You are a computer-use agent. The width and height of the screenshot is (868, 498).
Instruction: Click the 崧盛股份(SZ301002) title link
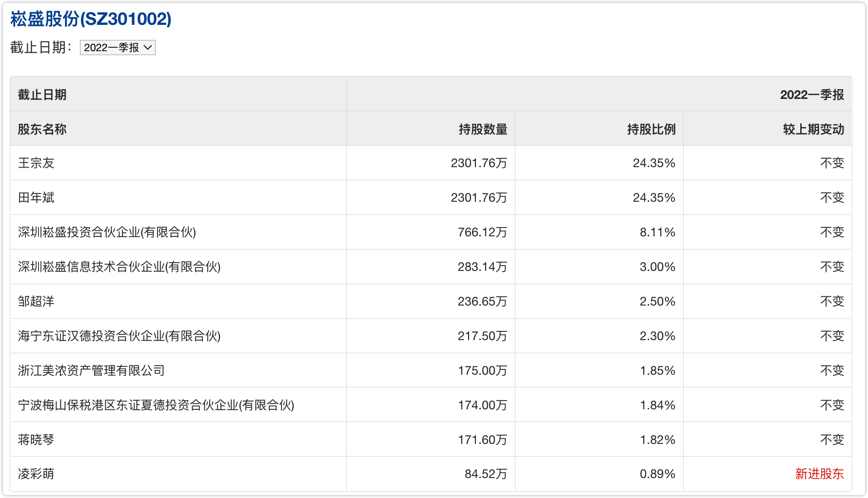pos(91,19)
